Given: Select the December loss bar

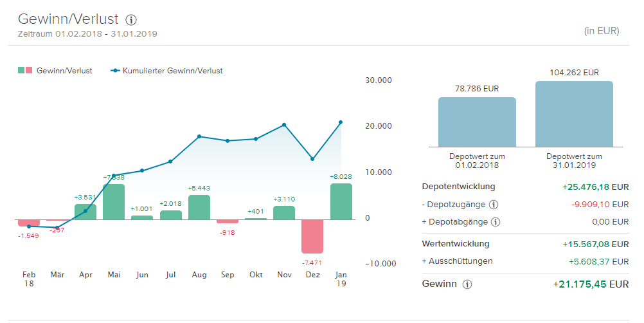Looking at the screenshot, I should pyautogui.click(x=312, y=236).
